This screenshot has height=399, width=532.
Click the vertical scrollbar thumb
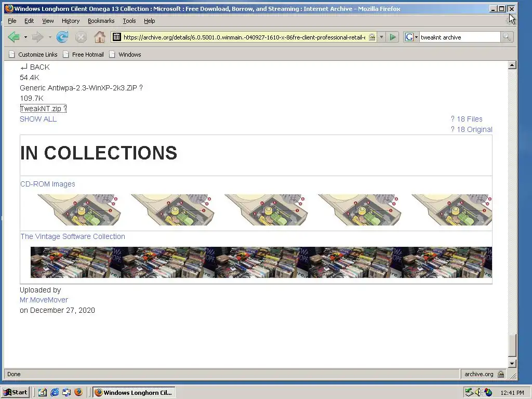coord(512,345)
